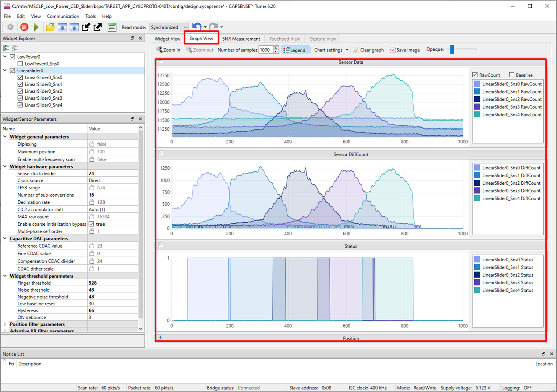Open Read mode Synchronized dropdown
557x392 pixels.
[169, 27]
